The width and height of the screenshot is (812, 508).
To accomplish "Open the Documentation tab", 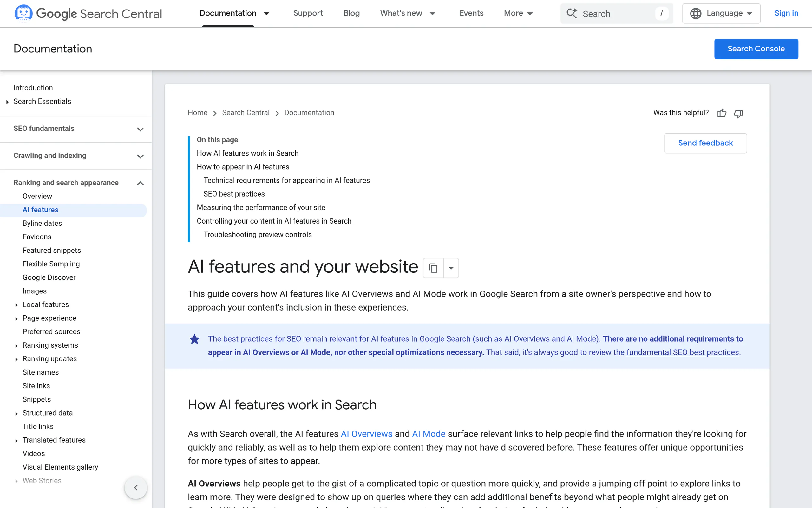I will tap(228, 13).
